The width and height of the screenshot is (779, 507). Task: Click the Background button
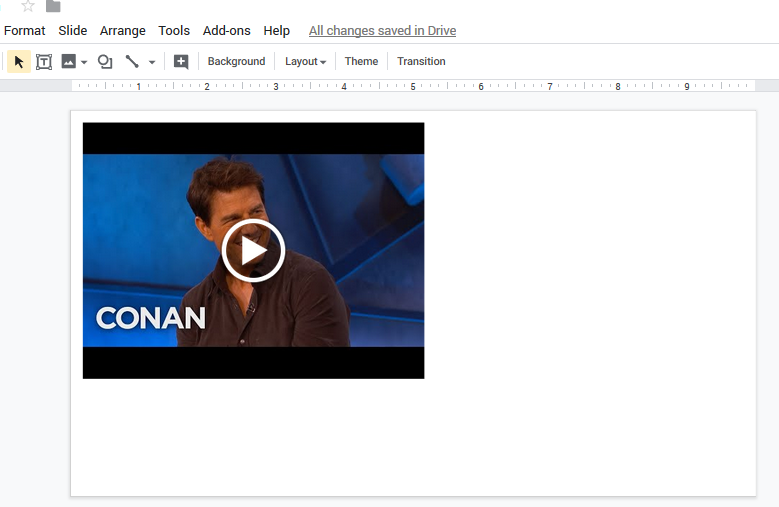pyautogui.click(x=236, y=62)
